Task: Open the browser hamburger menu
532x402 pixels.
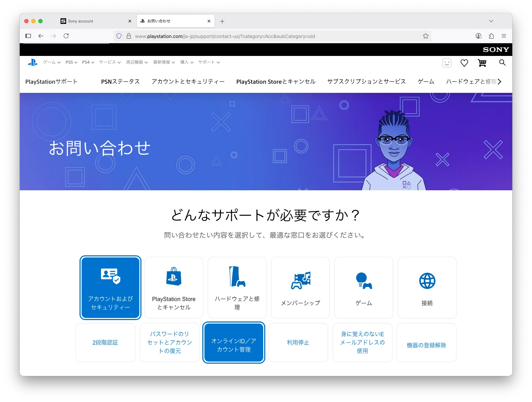Action: point(504,36)
